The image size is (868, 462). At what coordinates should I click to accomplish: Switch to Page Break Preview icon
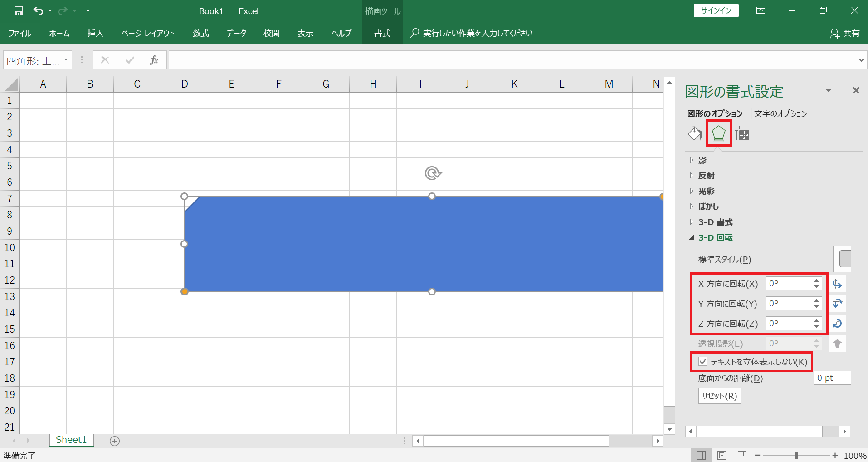[x=742, y=455]
